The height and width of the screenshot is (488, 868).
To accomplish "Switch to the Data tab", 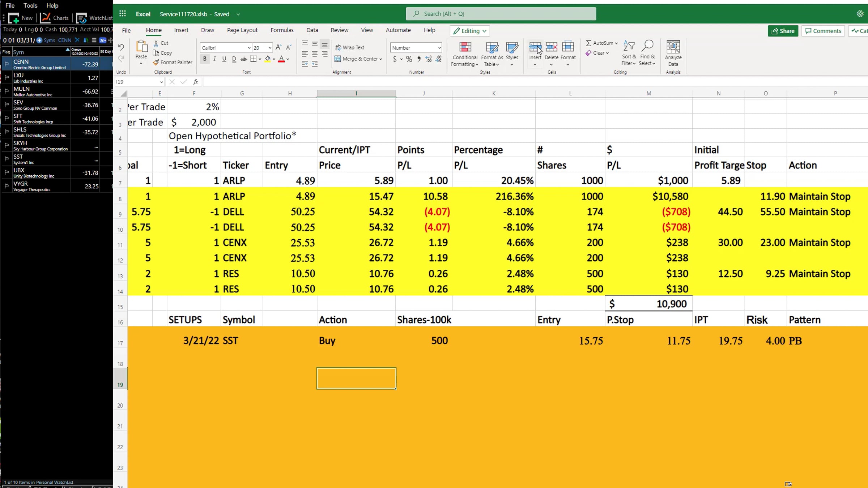I will 312,30.
